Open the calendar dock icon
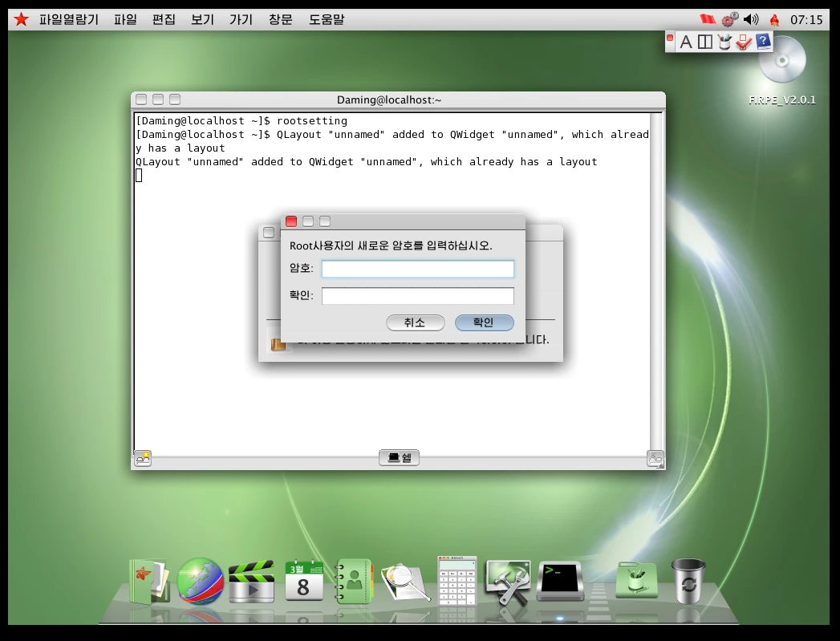The width and height of the screenshot is (840, 641). pyautogui.click(x=304, y=581)
